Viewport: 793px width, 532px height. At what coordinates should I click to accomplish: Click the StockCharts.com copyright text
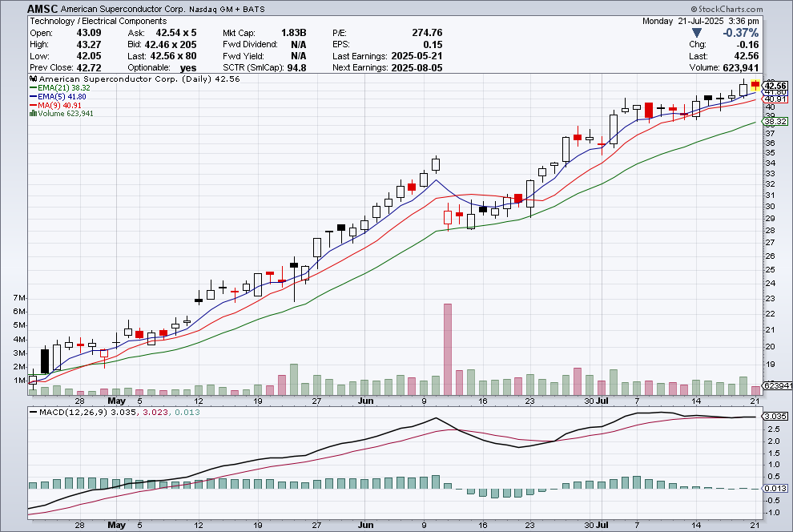(x=727, y=9)
